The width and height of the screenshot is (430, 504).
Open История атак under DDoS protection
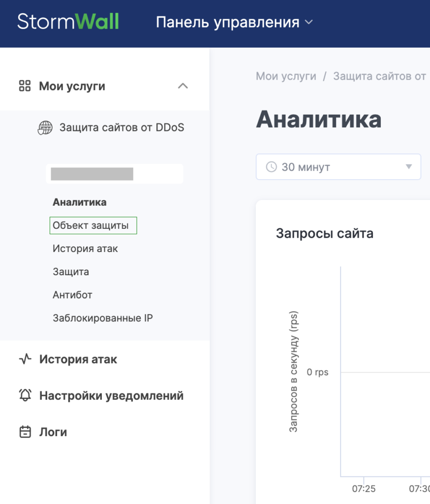(x=85, y=249)
